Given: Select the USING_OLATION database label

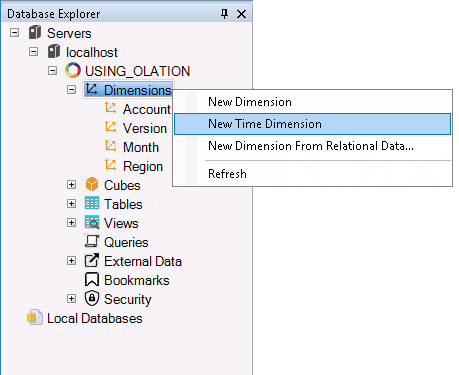Looking at the screenshot, I should tap(137, 71).
